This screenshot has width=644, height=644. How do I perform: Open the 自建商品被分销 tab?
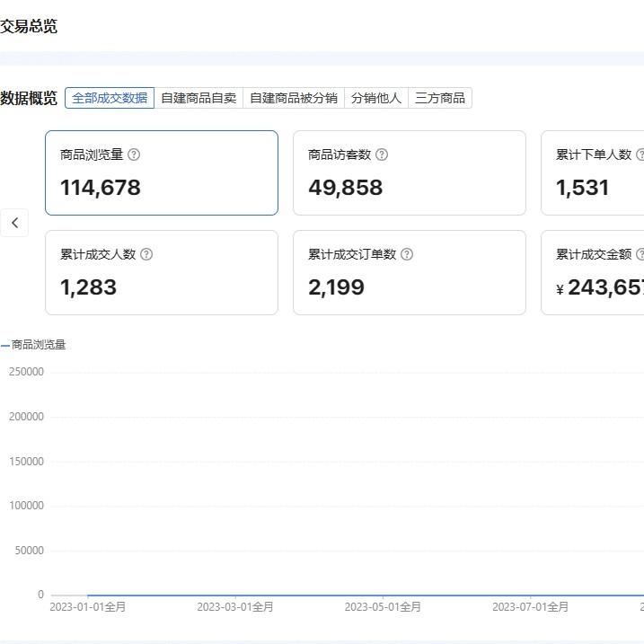tap(294, 98)
